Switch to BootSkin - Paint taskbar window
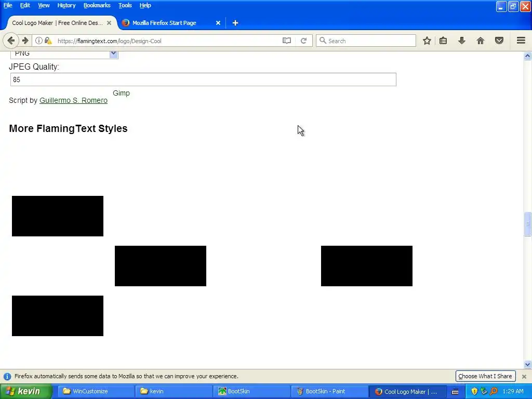 [329, 391]
